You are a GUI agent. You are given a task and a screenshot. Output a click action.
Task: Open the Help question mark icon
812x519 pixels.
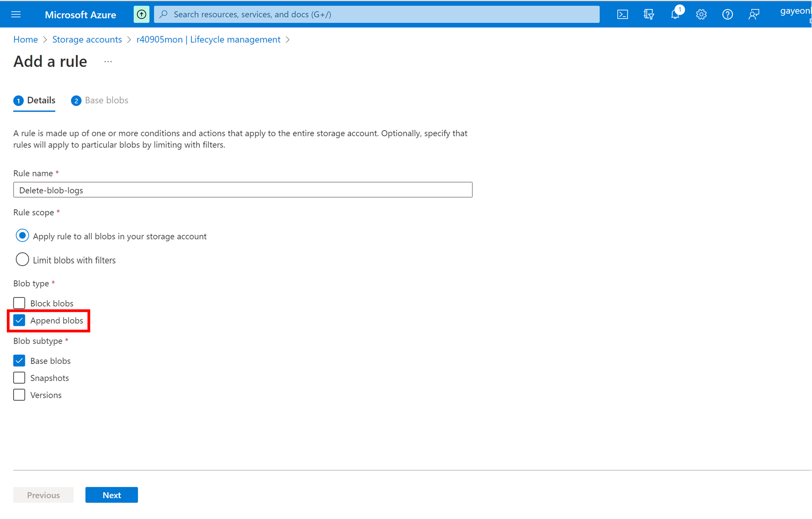coord(727,14)
